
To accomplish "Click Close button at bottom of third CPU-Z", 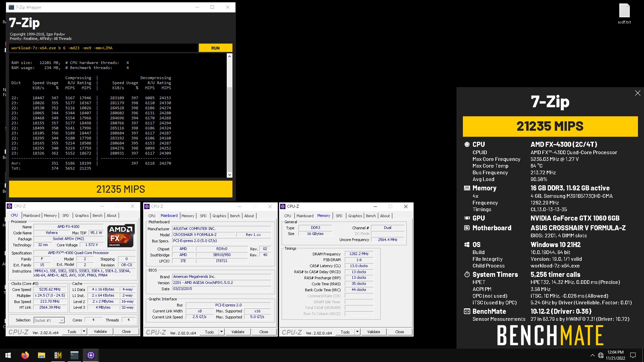I will pyautogui.click(x=400, y=332).
